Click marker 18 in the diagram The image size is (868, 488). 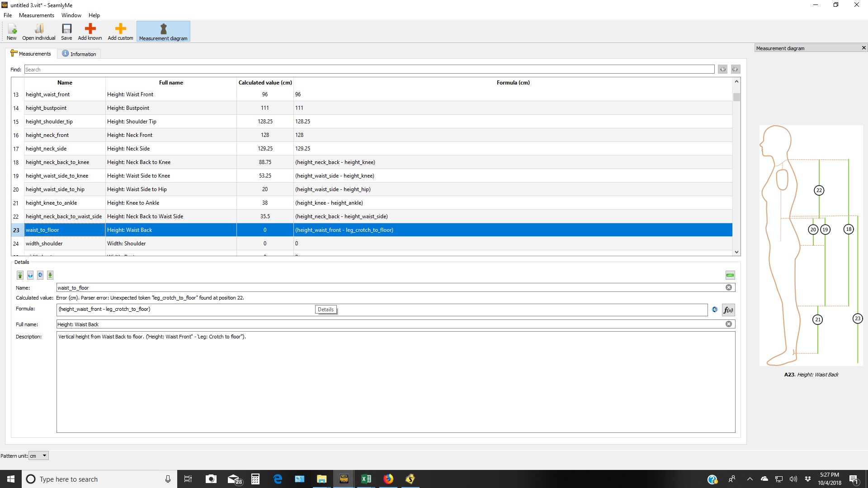pos(849,229)
